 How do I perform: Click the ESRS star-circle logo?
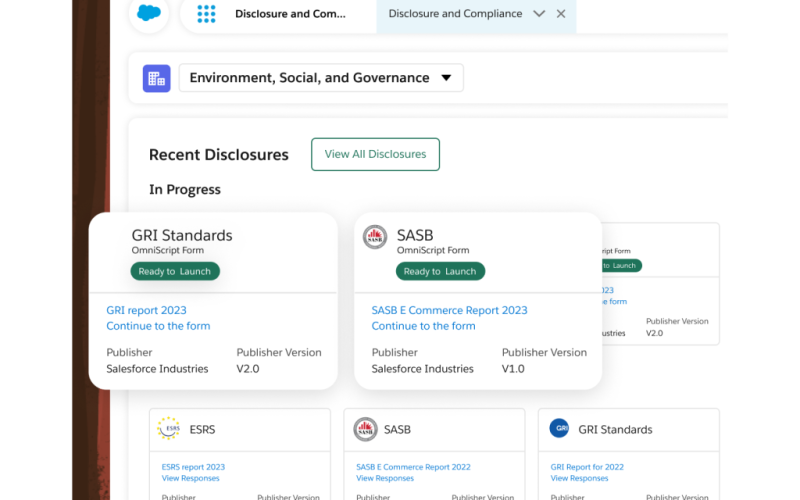coord(168,429)
